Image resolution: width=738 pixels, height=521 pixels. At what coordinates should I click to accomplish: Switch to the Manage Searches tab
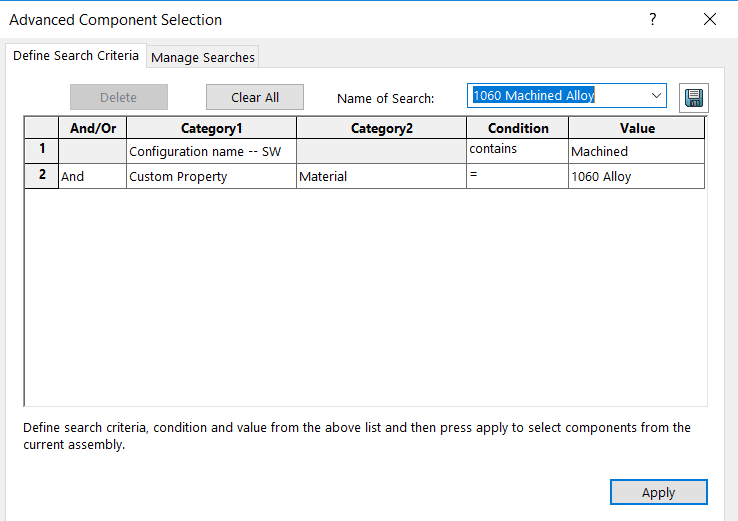203,57
